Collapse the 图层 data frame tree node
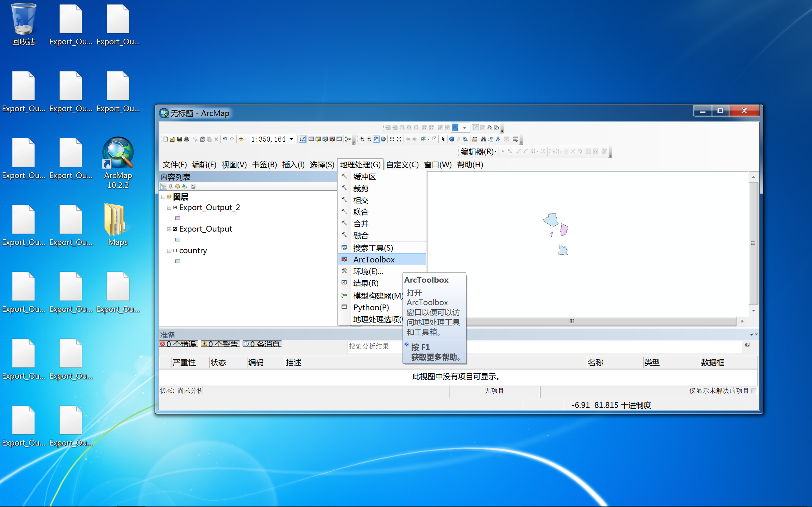Viewport: 812px width, 507px height. point(163,197)
